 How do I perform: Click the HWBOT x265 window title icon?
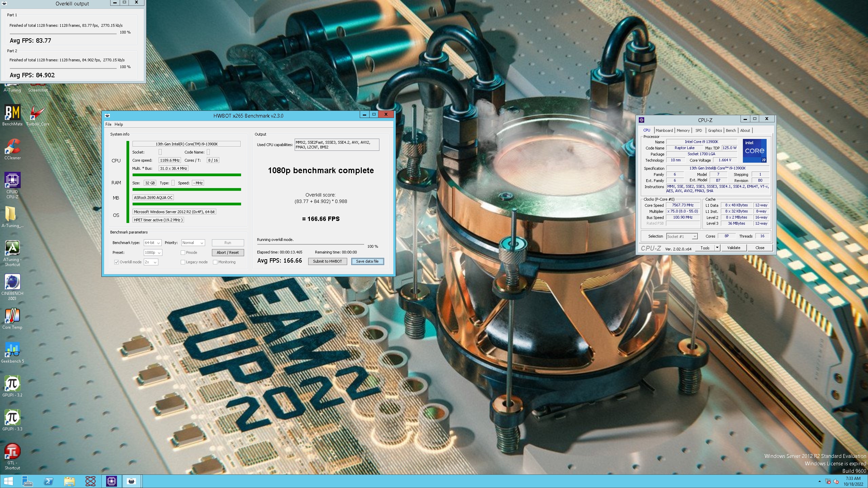(107, 116)
